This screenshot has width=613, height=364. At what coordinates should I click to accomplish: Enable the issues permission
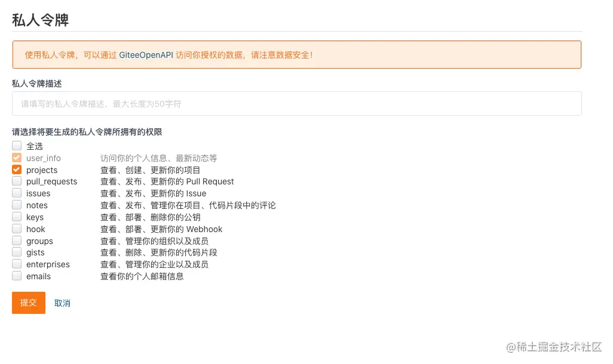[x=16, y=193]
